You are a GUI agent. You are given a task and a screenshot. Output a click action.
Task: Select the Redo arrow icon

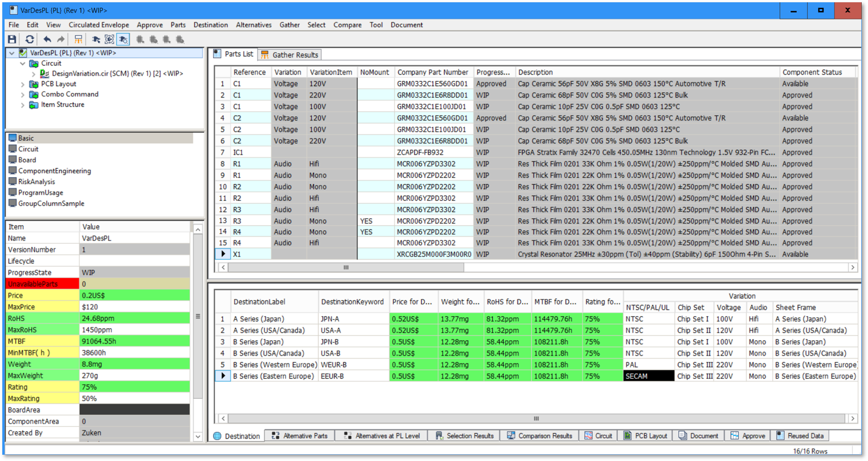62,39
